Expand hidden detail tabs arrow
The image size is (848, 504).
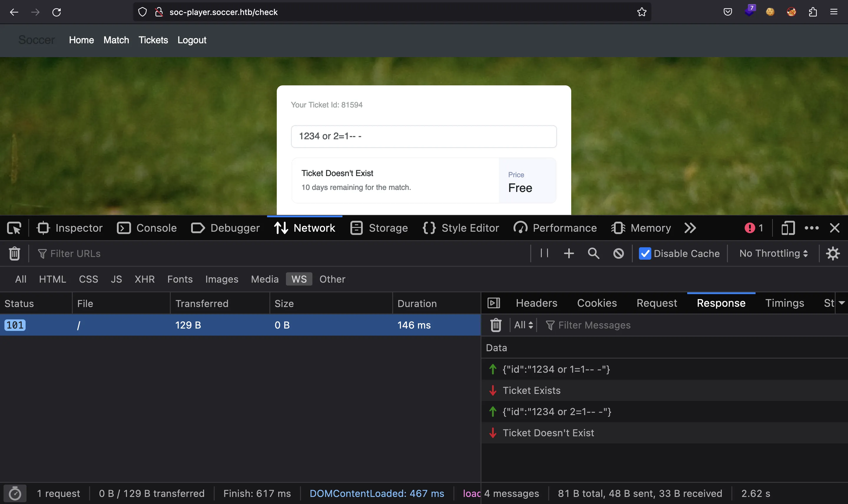(x=842, y=303)
